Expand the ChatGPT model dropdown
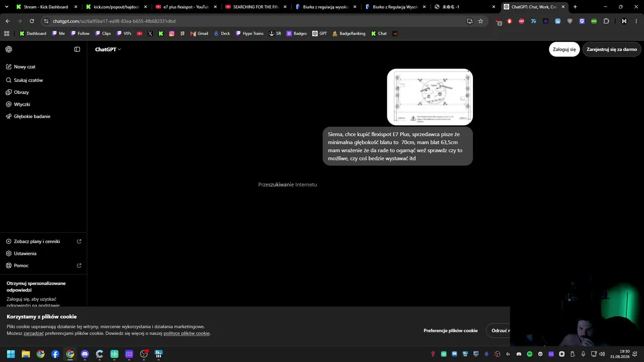 click(x=108, y=49)
